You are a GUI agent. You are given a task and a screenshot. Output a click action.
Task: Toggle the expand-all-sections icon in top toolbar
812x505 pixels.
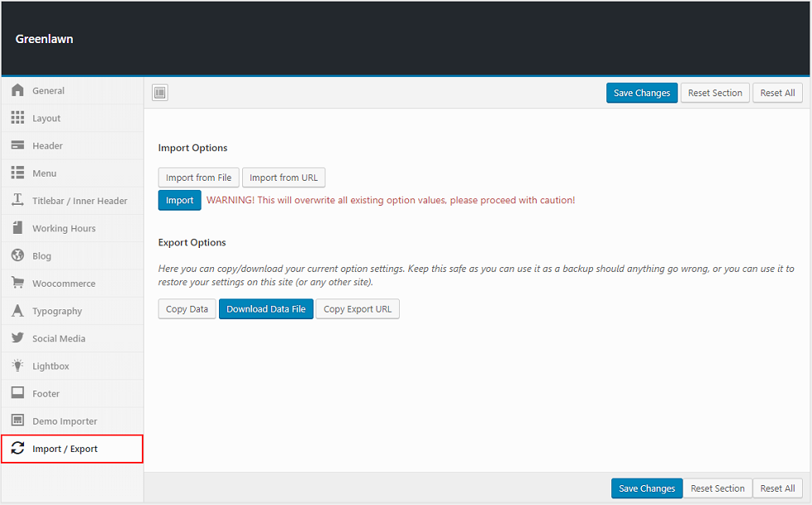(160, 93)
